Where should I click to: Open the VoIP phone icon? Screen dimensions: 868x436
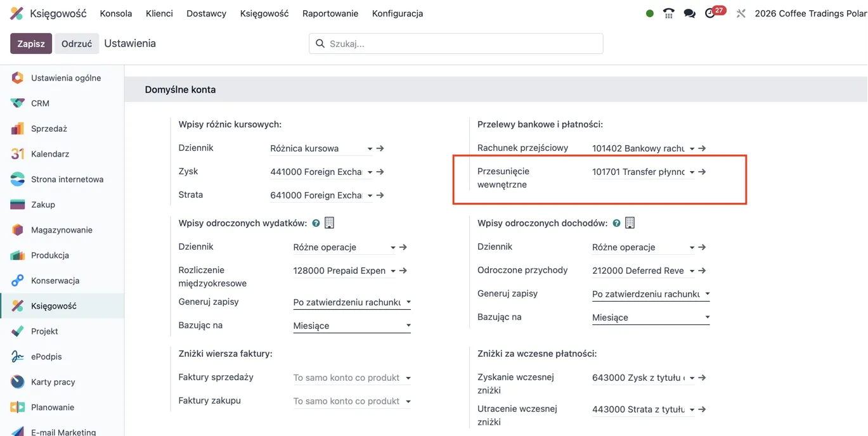[669, 13]
